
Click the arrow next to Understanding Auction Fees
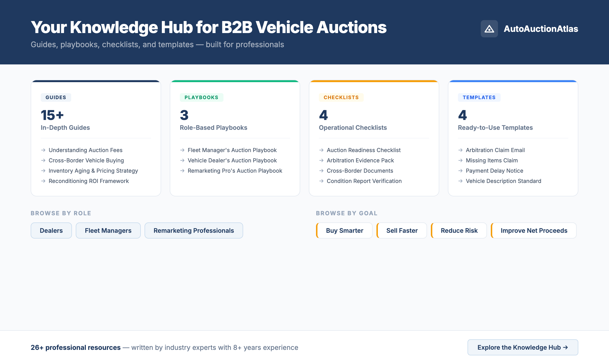coord(43,150)
